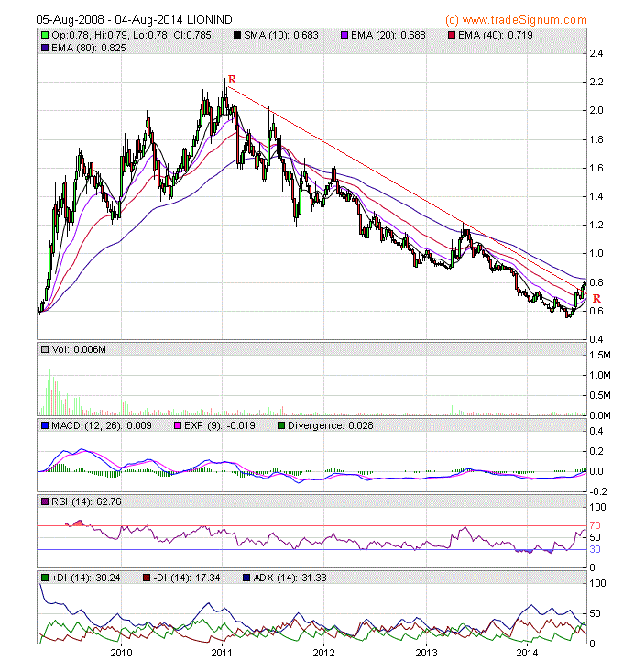Click the 1.2 price axis label
The width and height of the screenshot is (623, 672).
tap(596, 225)
